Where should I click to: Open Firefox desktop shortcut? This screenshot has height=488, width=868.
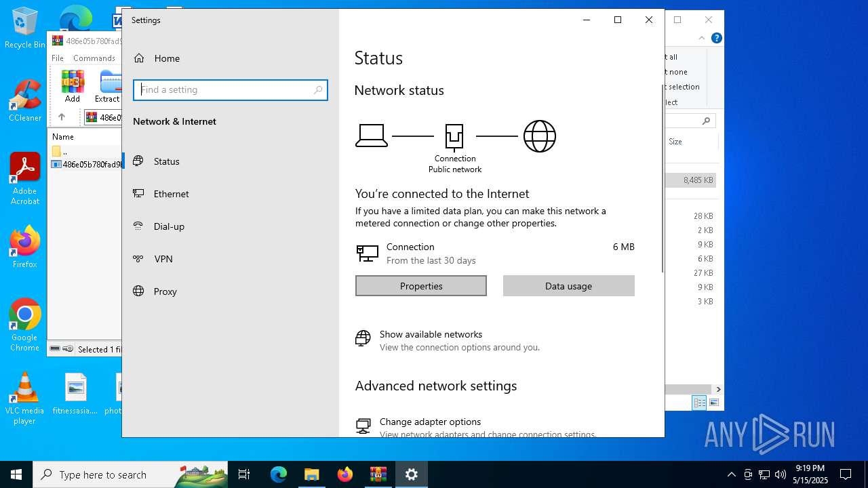pos(25,247)
